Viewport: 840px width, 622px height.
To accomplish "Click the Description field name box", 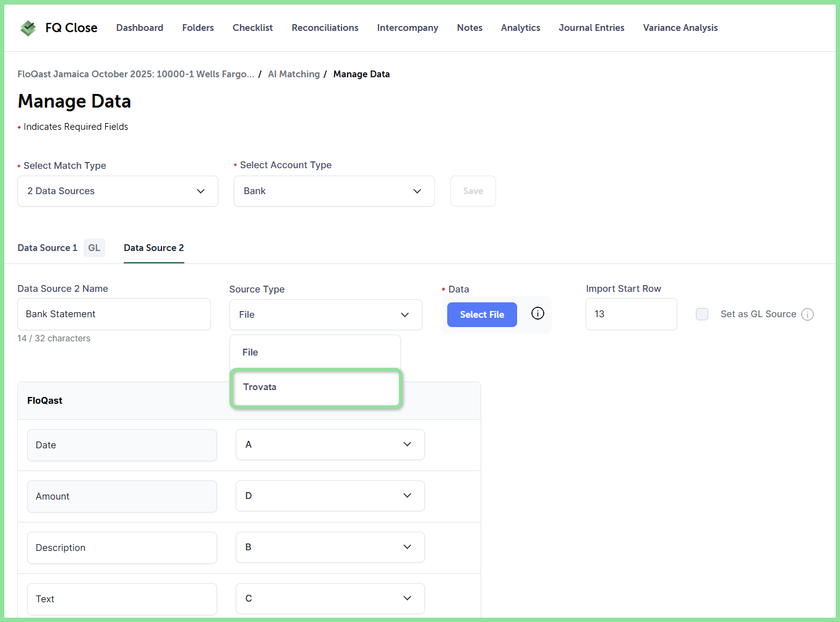I will (122, 548).
